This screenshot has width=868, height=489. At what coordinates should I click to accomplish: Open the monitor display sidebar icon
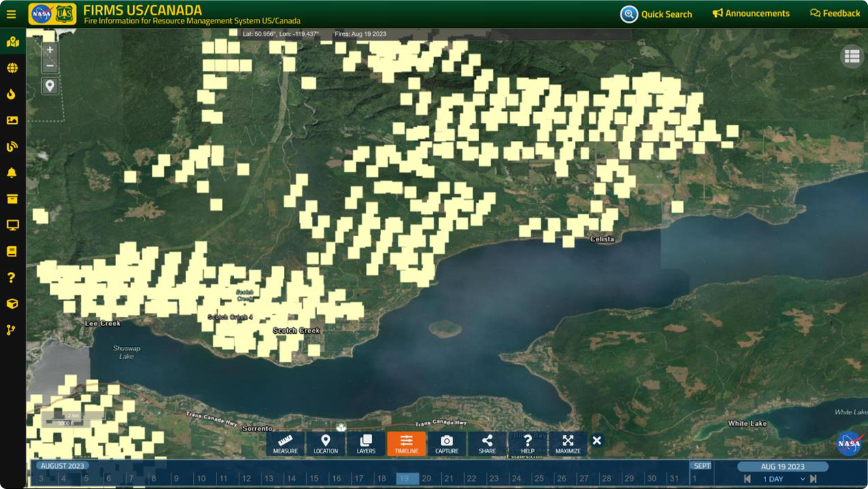click(x=12, y=225)
